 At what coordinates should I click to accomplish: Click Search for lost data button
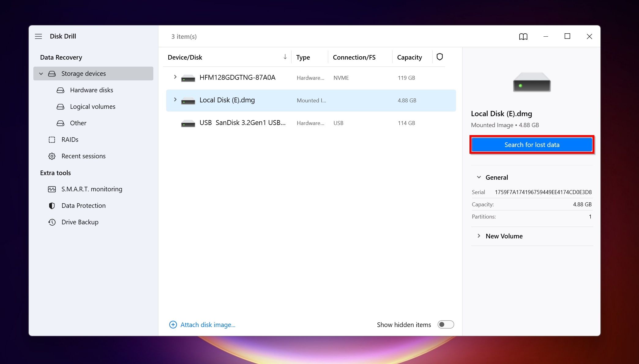532,145
